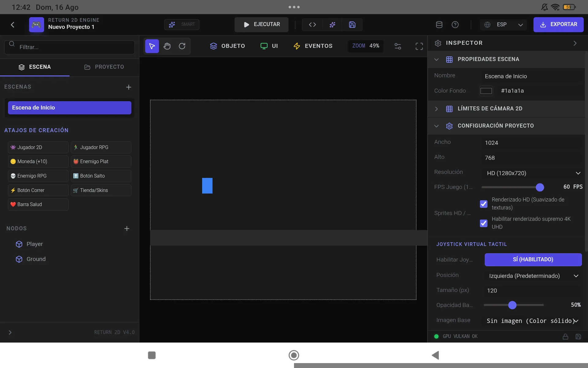Click the gamepad project logo icon
This screenshot has height=368, width=588.
pos(36,25)
